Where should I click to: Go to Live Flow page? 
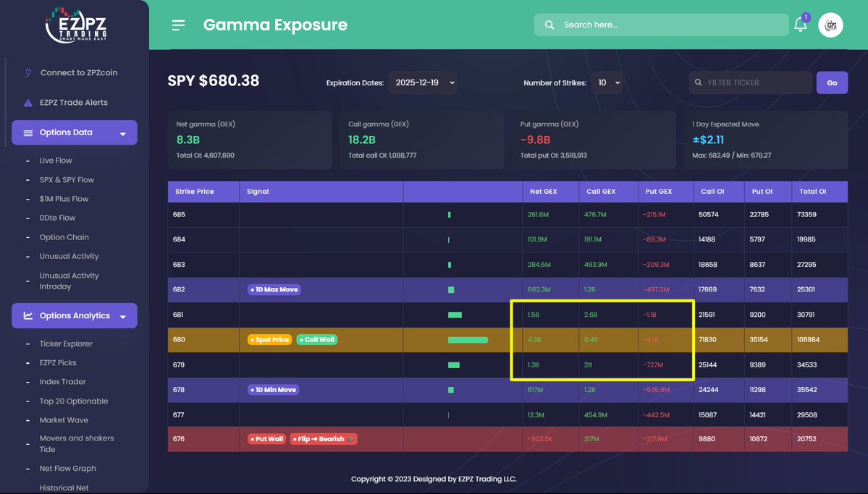pos(55,161)
